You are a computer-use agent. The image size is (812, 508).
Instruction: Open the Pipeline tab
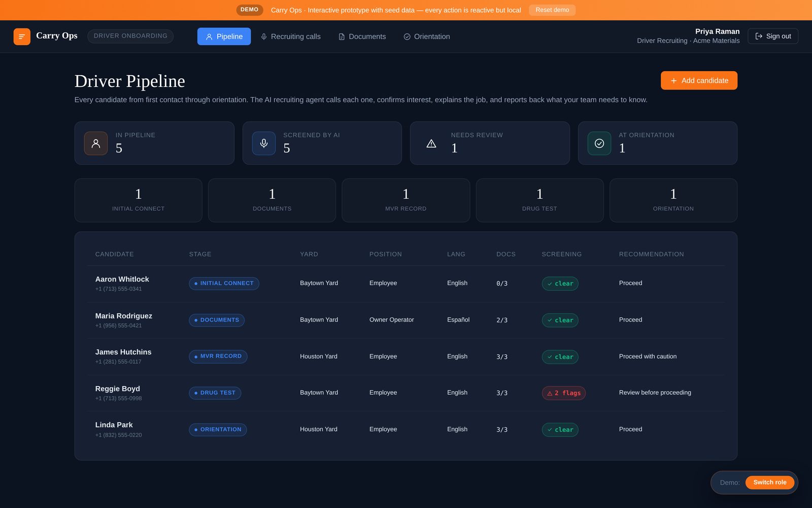point(224,37)
